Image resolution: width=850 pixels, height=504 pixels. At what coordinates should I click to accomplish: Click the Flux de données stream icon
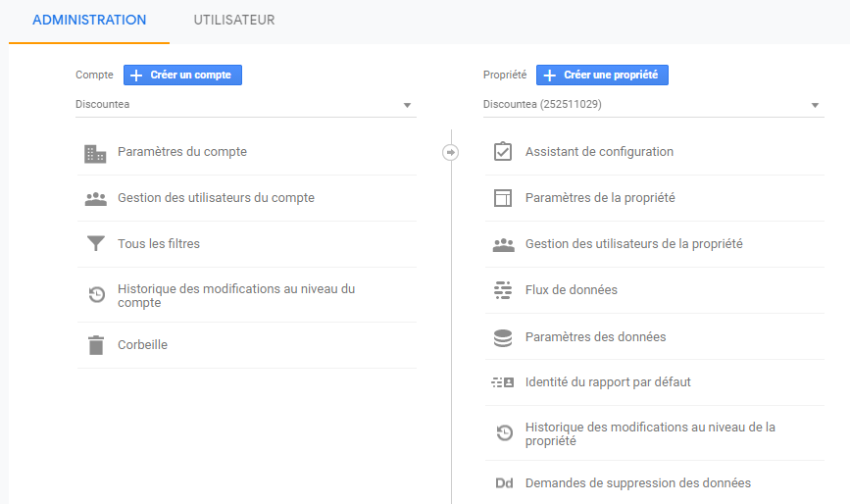(503, 290)
